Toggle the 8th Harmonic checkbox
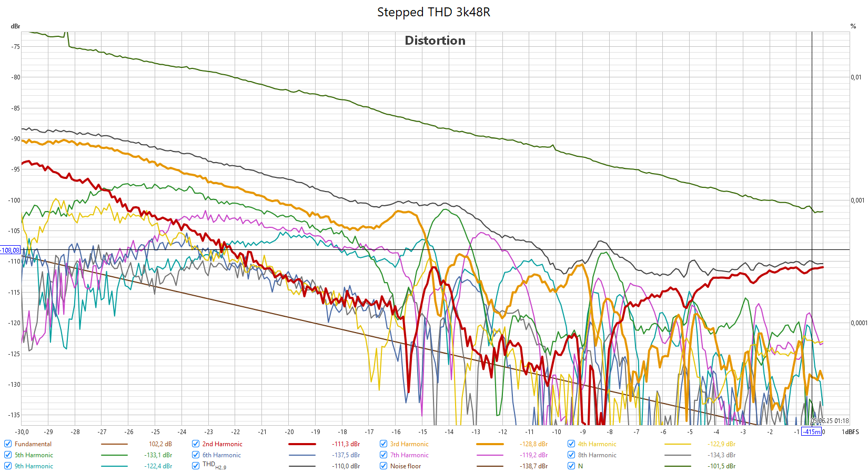Screen dimensions: 868x472 (x=571, y=455)
